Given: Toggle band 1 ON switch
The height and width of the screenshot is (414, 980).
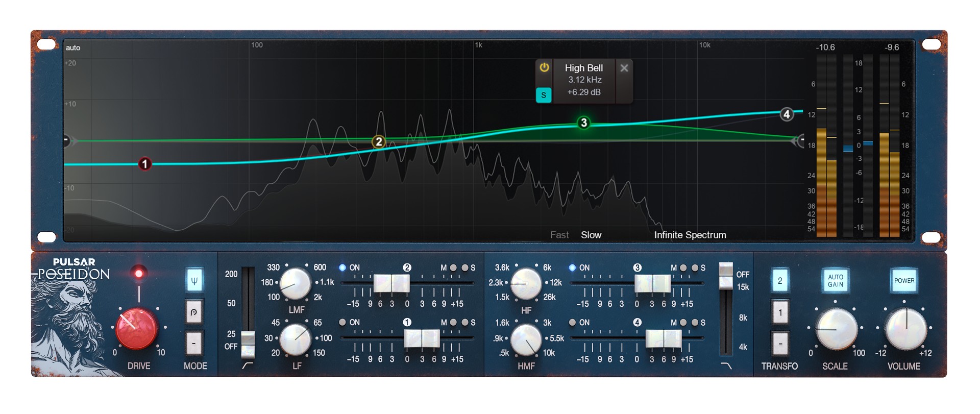Looking at the screenshot, I should 342,322.
